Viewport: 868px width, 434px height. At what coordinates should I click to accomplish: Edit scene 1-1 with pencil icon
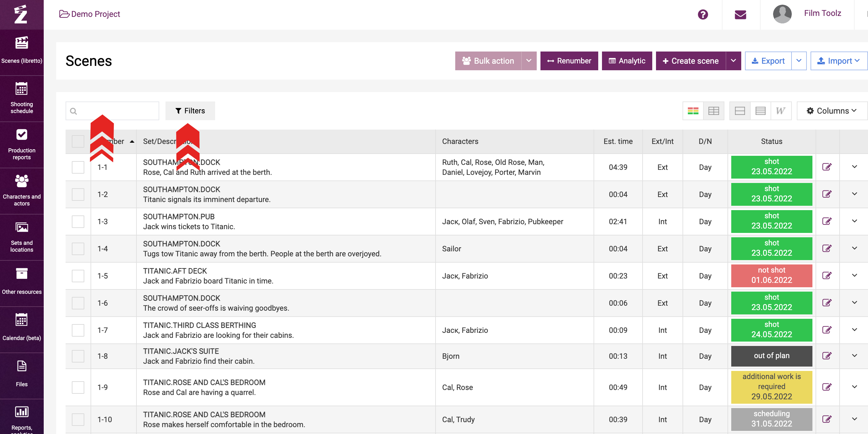pyautogui.click(x=826, y=167)
